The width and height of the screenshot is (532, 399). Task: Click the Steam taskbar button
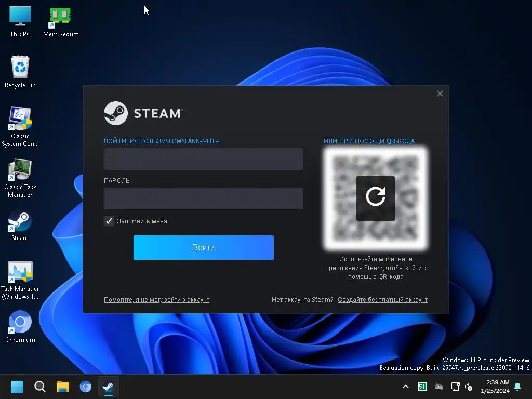[108, 387]
